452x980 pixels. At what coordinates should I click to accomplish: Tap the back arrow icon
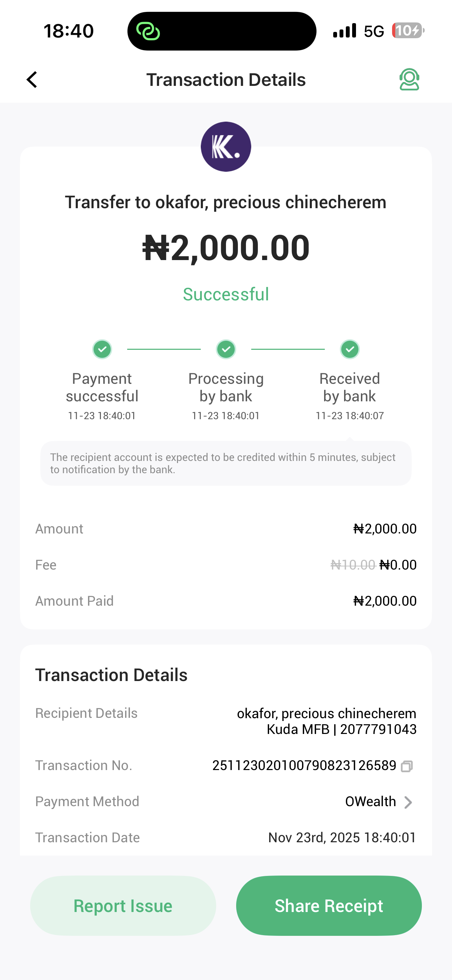(x=32, y=80)
